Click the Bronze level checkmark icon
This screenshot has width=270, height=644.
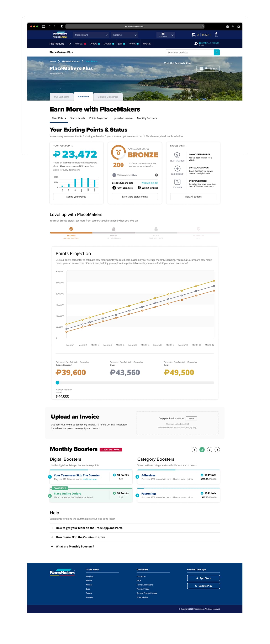tap(71, 229)
